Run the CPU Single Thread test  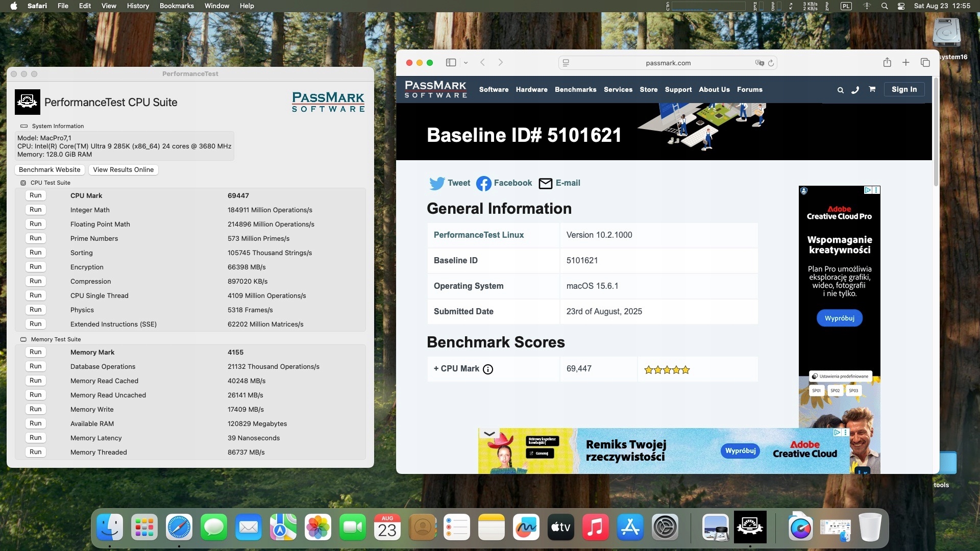coord(35,295)
